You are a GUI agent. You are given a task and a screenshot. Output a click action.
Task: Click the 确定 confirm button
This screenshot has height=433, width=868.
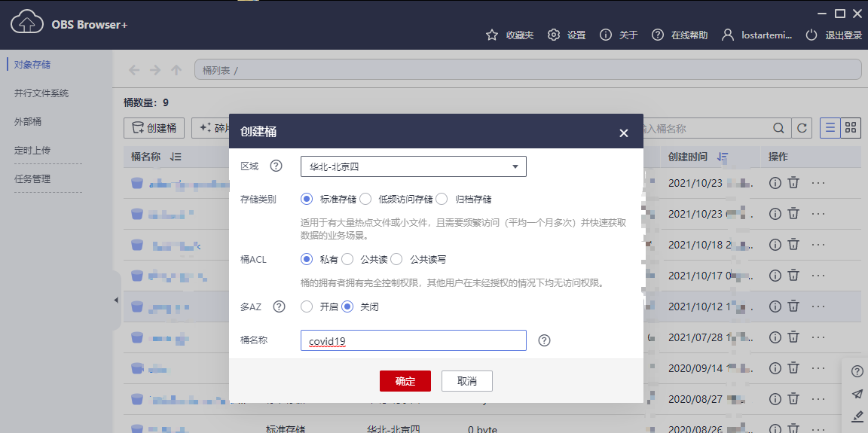coord(405,381)
